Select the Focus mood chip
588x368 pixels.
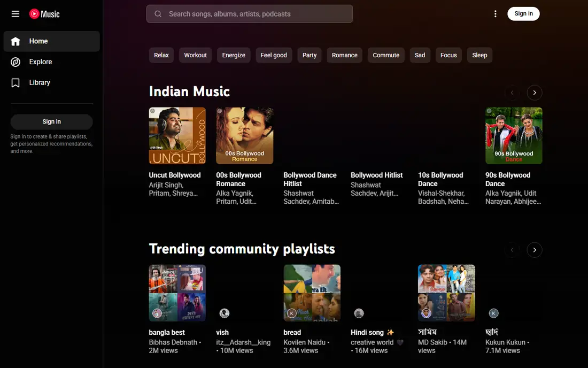[x=448, y=55]
